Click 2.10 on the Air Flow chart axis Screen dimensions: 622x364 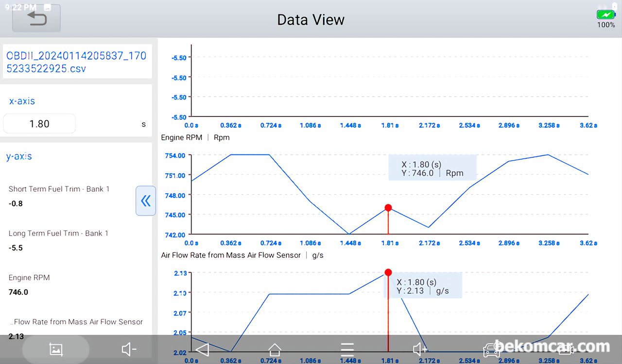pos(180,293)
